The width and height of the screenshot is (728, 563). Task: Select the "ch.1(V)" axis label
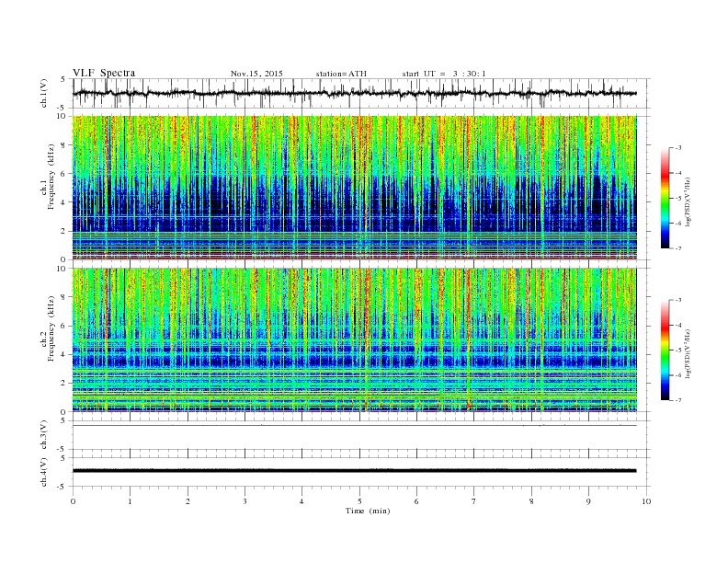tap(44, 93)
